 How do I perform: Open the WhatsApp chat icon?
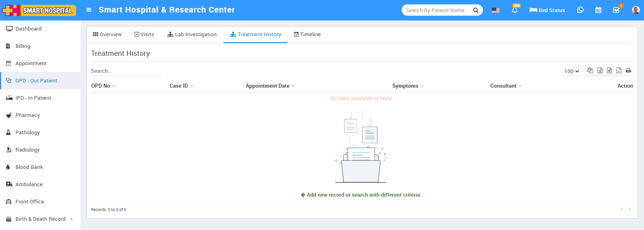(x=580, y=10)
